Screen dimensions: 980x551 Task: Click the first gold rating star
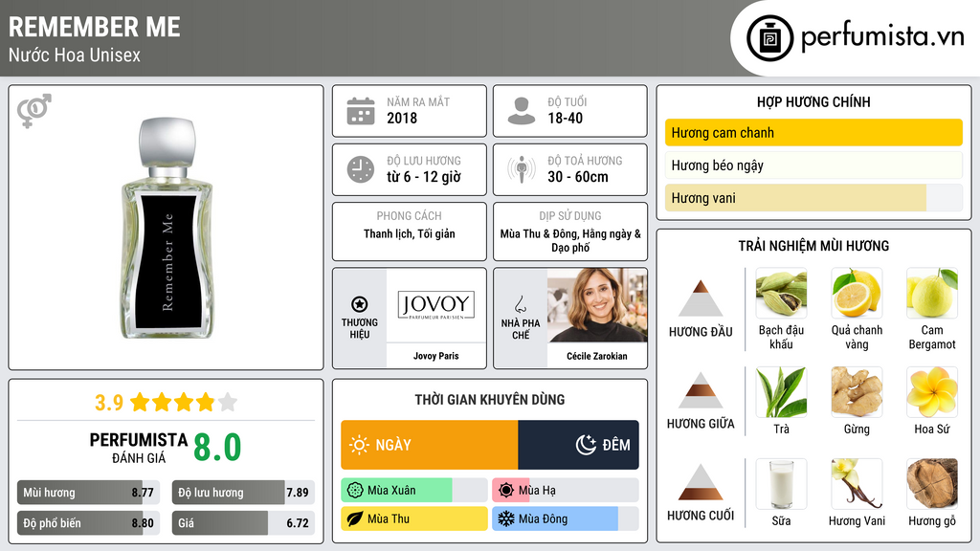[140, 402]
